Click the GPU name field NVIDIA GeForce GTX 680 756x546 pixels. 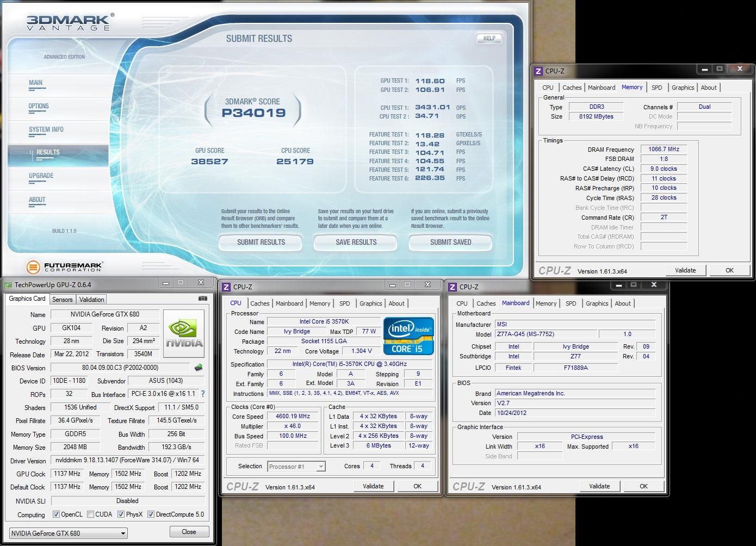(105, 314)
